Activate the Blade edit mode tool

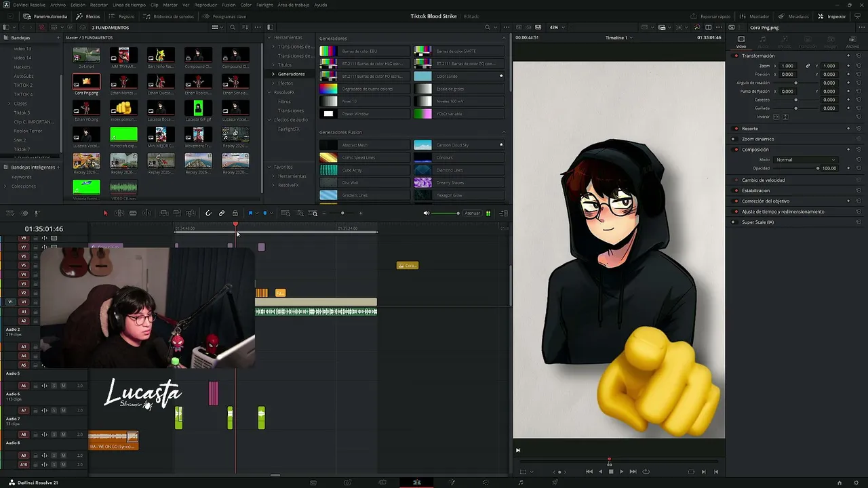click(x=133, y=213)
